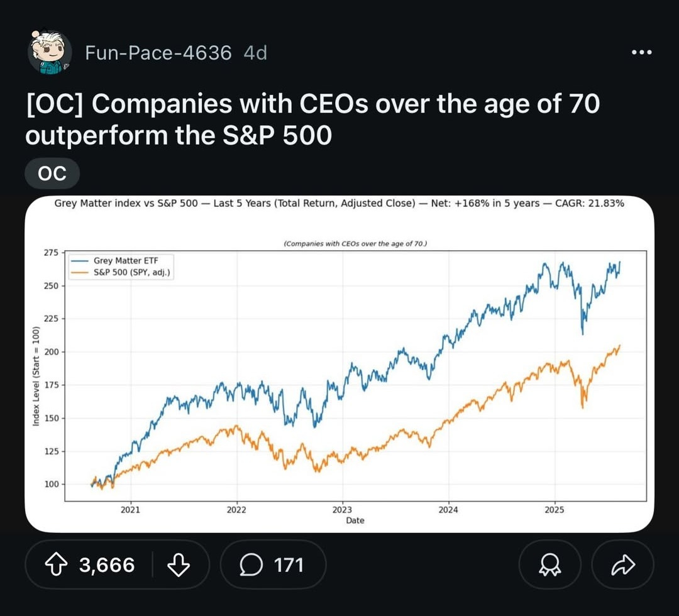Open the post titled Companies with CEOs over 70
679x616 pixels.
312,119
